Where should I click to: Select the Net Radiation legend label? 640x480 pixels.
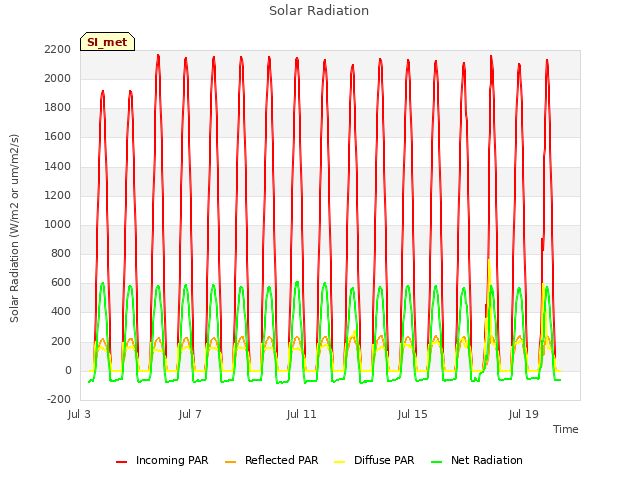(487, 460)
